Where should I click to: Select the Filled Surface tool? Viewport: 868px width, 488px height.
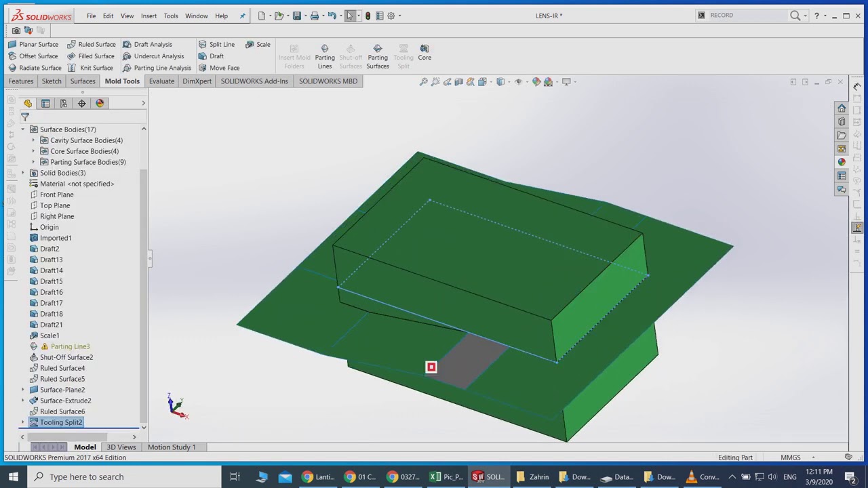[x=90, y=56]
